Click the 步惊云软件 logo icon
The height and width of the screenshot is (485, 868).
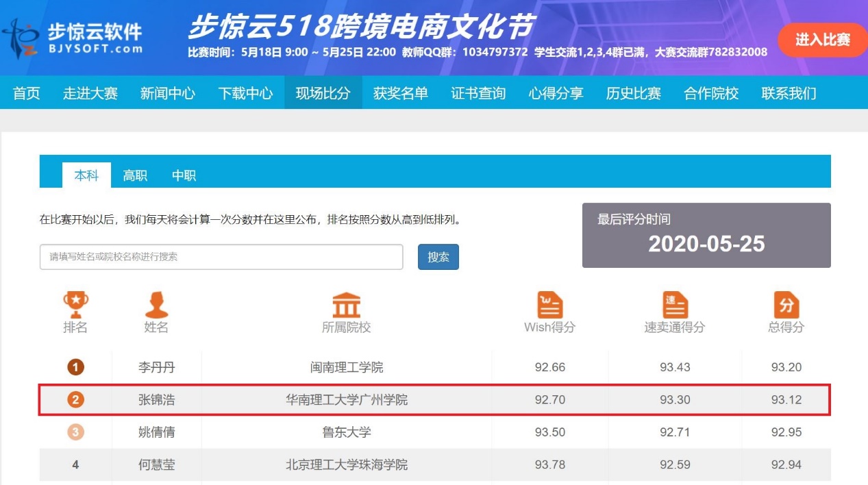pyautogui.click(x=19, y=38)
